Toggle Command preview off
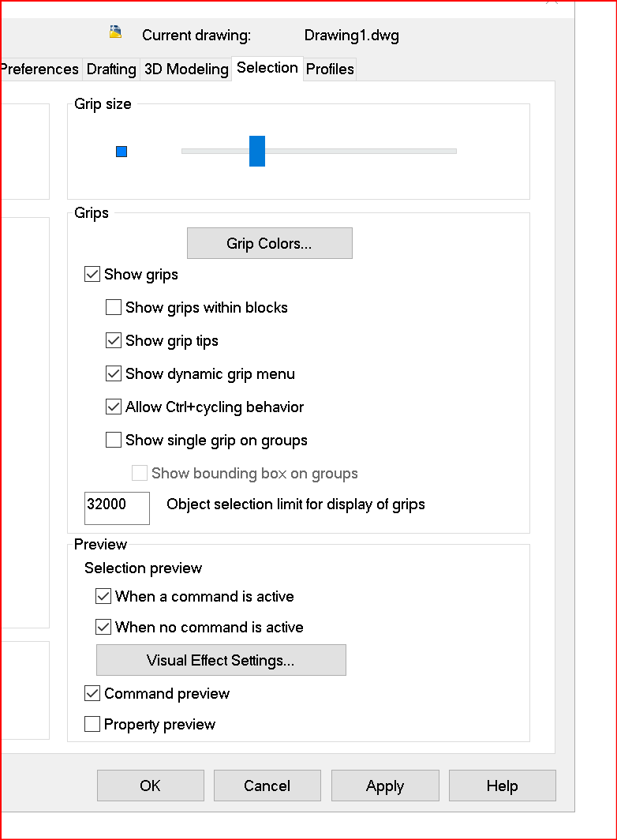 pyautogui.click(x=92, y=693)
